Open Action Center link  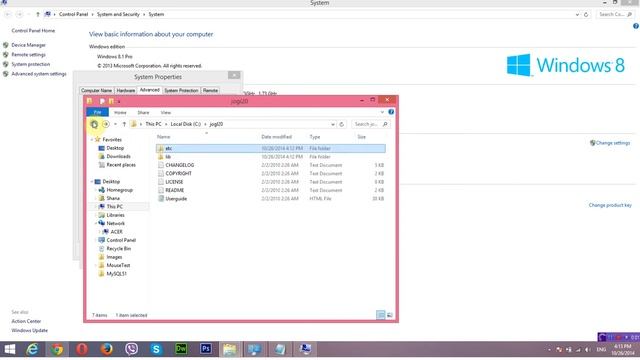26,321
